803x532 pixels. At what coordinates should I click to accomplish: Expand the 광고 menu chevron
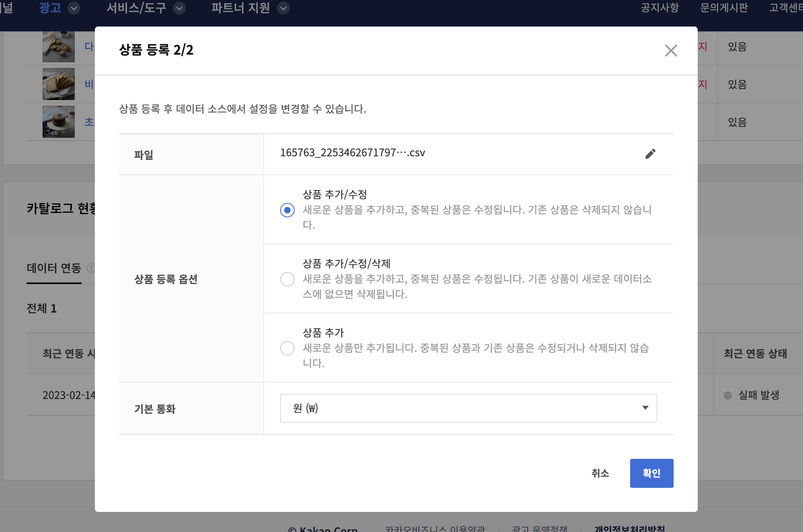[x=74, y=8]
